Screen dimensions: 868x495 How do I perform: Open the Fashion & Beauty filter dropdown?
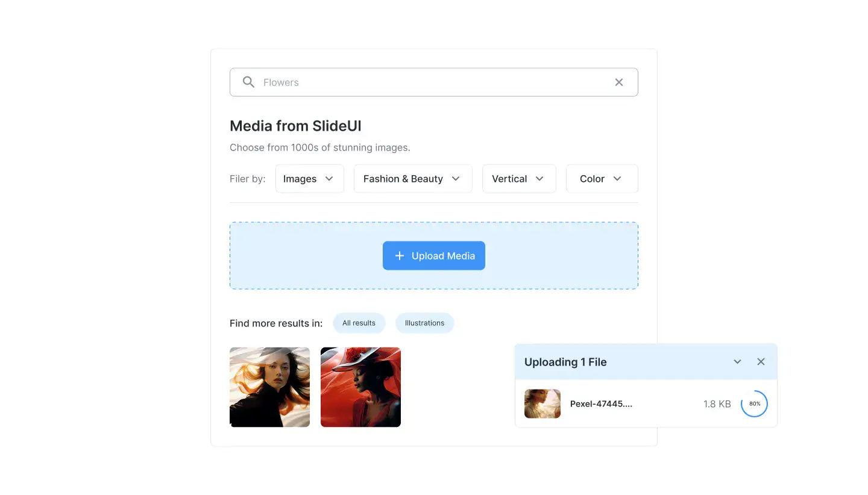(413, 179)
